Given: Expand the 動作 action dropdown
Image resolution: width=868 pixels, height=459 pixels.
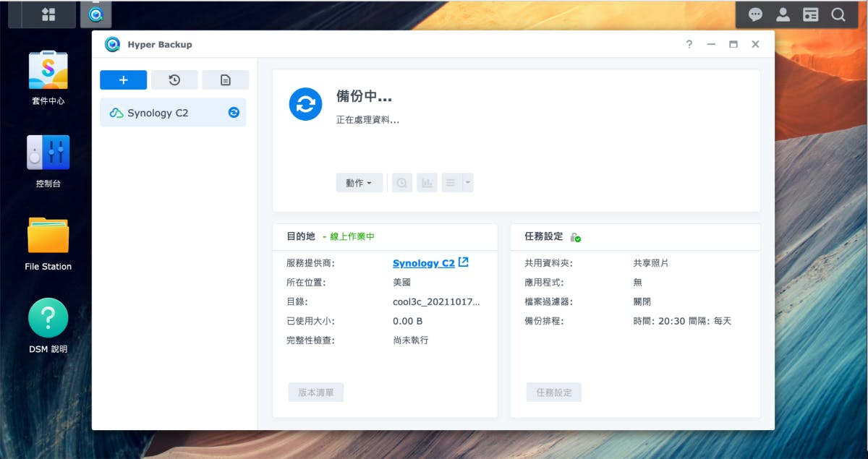Looking at the screenshot, I should click(x=359, y=183).
